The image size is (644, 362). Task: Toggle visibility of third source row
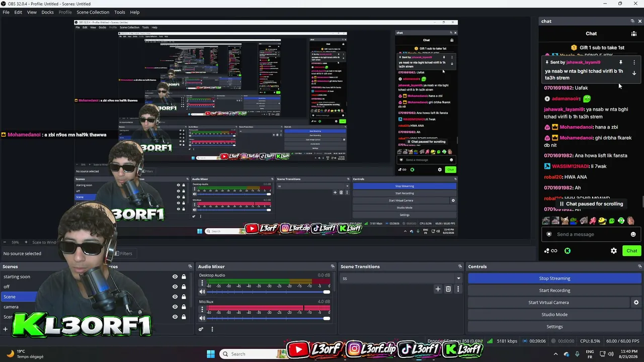point(175,297)
